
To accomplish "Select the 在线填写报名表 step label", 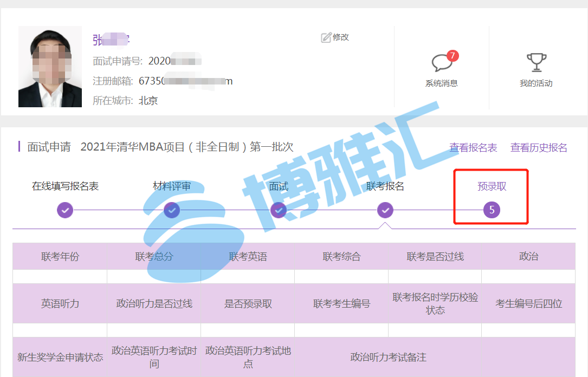I will 65,186.
